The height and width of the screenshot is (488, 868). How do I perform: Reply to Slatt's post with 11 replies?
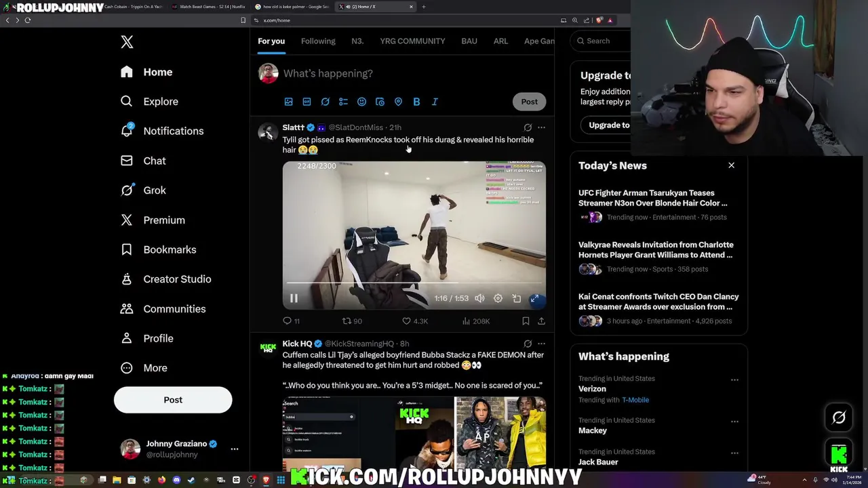[x=291, y=321]
